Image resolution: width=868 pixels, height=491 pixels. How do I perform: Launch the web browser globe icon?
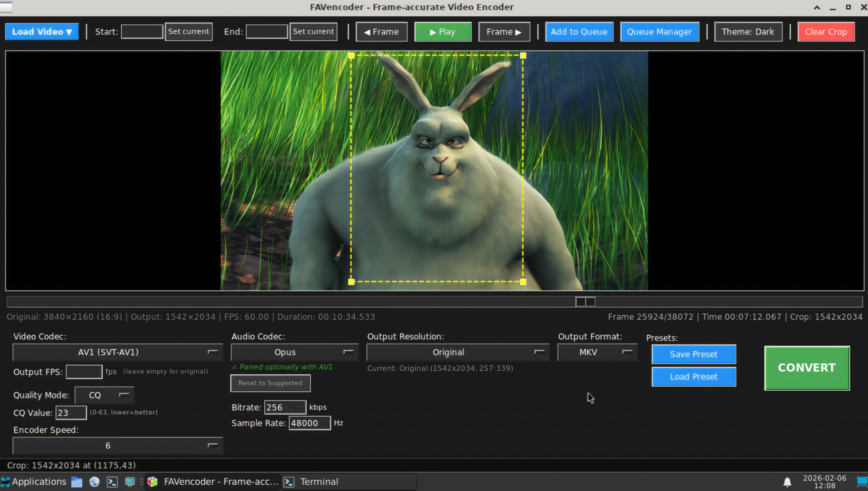94,482
